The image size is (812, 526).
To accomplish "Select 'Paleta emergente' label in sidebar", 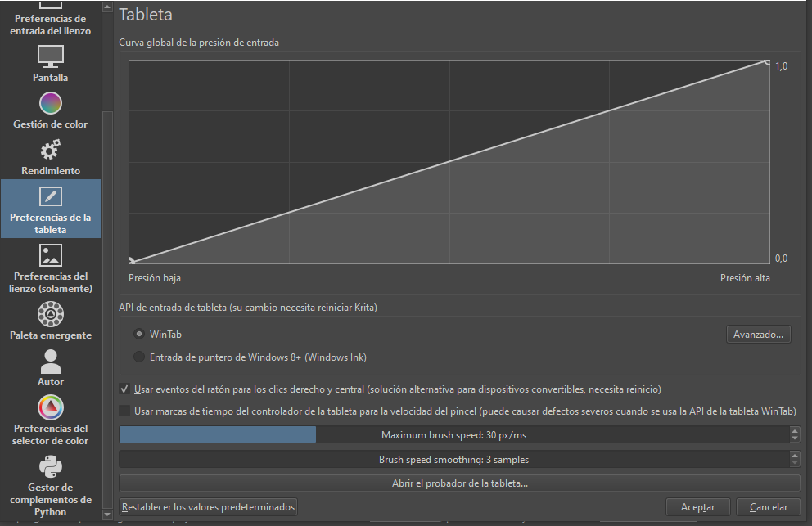I will pyautogui.click(x=50, y=335).
